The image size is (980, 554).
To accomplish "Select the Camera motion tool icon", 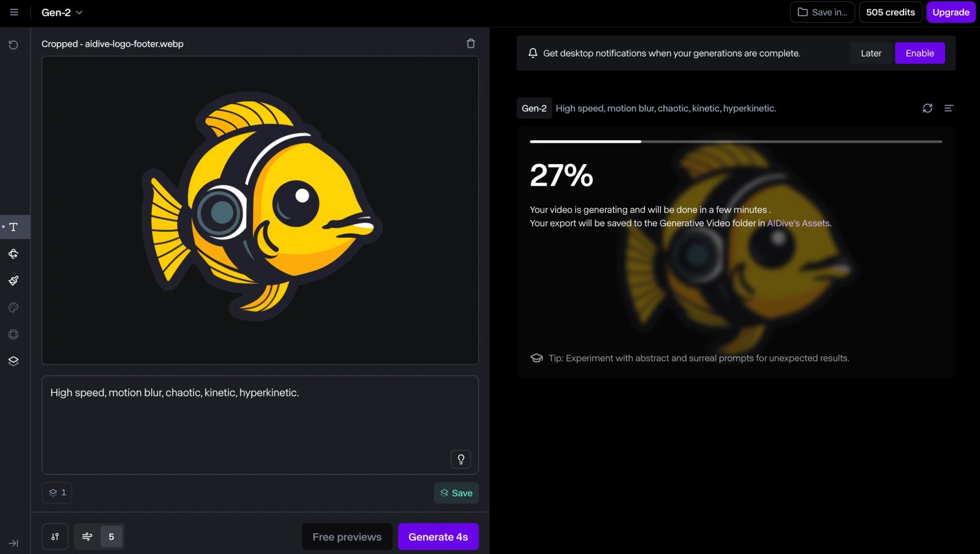I will tap(13, 254).
